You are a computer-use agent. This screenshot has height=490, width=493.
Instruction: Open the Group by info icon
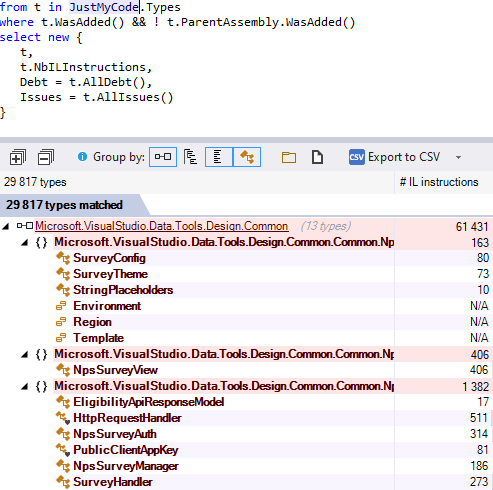(x=82, y=156)
